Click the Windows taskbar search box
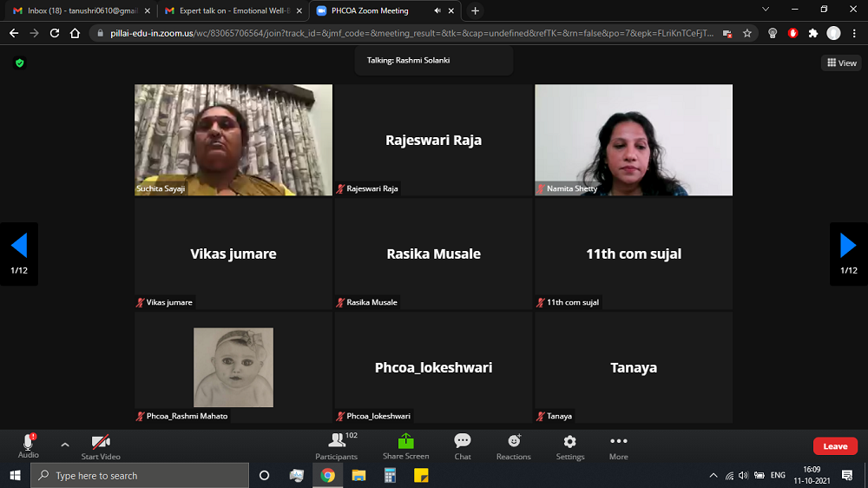This screenshot has height=488, width=868. [x=139, y=476]
